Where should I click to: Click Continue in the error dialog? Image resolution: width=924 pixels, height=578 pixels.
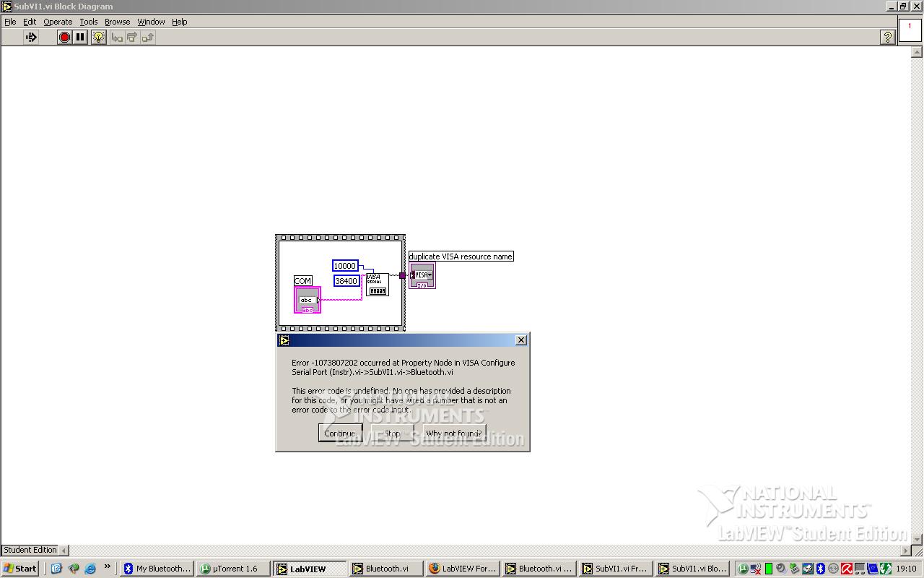point(340,433)
